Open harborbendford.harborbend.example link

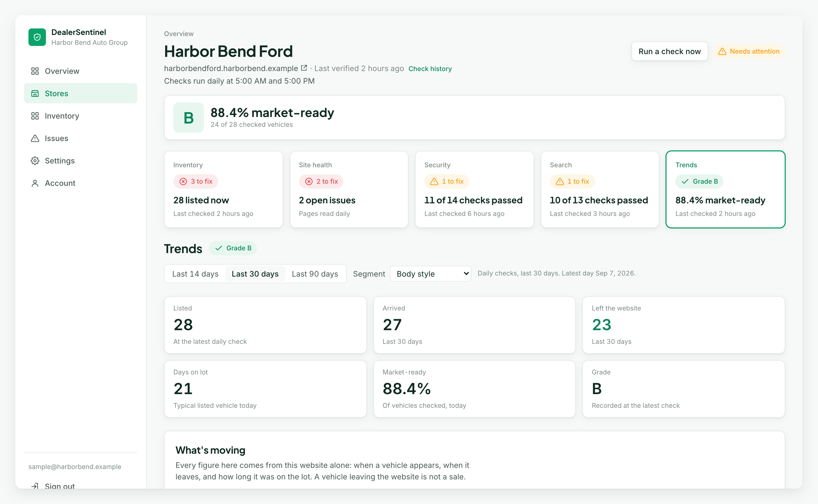[x=231, y=68]
